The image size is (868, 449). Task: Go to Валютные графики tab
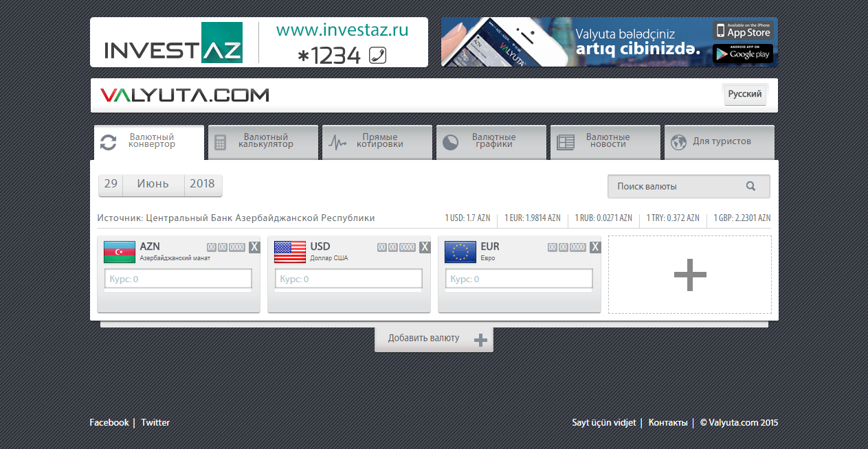coord(491,142)
